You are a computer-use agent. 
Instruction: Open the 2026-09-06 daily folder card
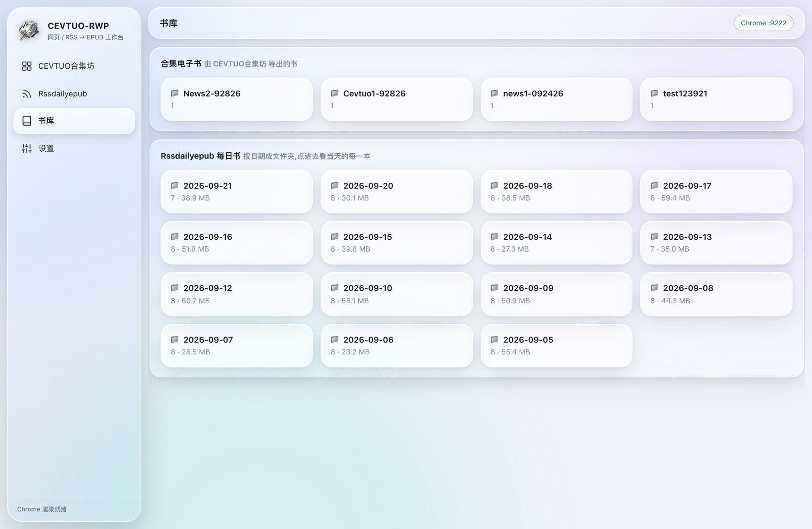coord(396,346)
